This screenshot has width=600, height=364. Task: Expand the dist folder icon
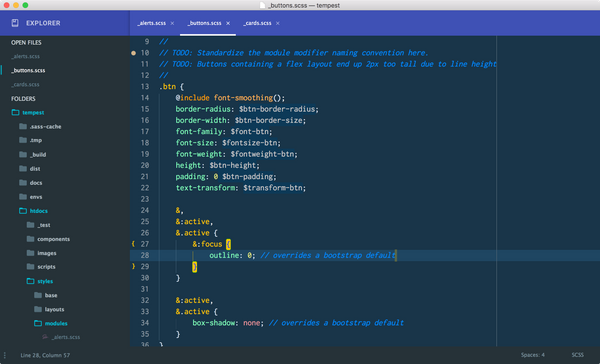click(23, 168)
